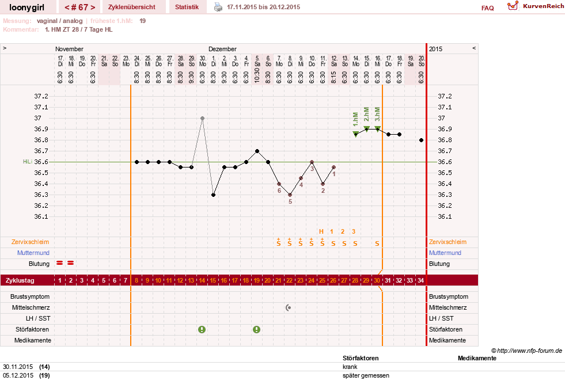This screenshot has height=392, width=565.
Task: Click the right chart scroll arrow
Action: pyautogui.click(x=474, y=48)
